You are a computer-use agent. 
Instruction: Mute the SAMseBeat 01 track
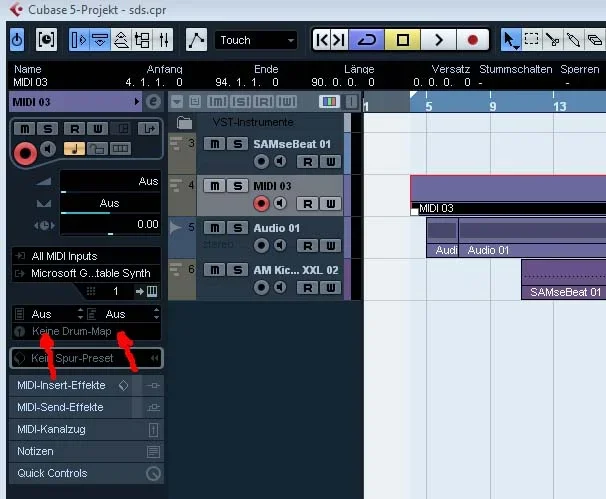[214, 144]
